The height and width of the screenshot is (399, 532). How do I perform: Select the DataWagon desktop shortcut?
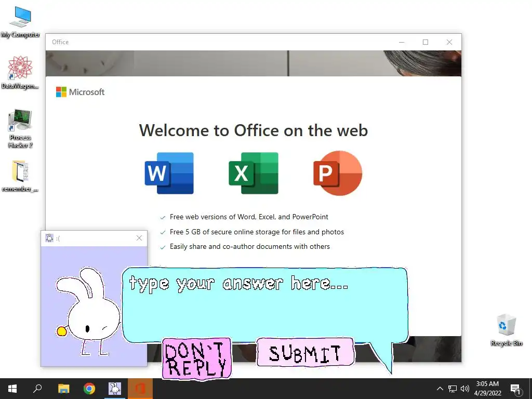click(x=20, y=72)
